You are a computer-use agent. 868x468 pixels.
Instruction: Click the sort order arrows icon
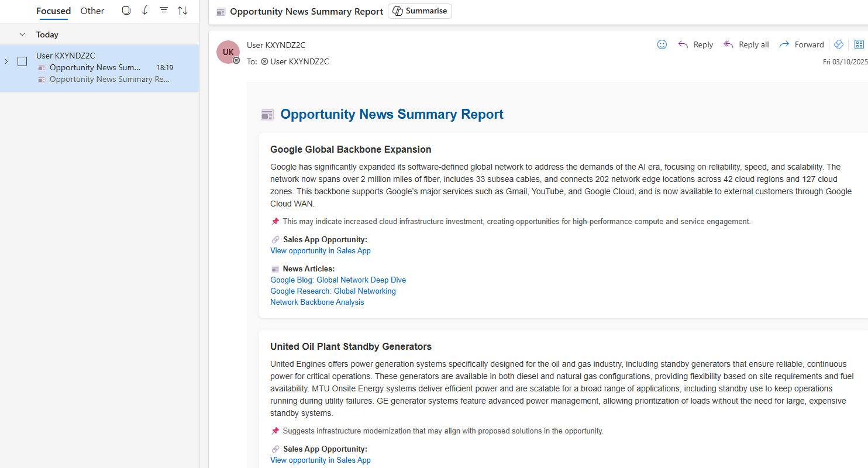(182, 11)
